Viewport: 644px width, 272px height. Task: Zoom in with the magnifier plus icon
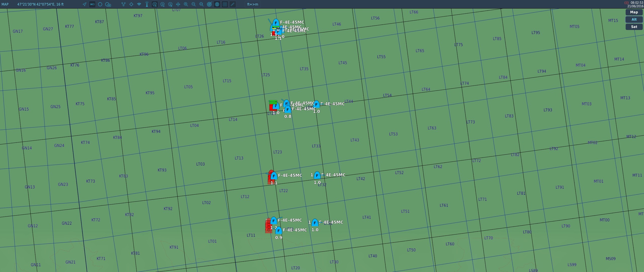click(x=186, y=4)
